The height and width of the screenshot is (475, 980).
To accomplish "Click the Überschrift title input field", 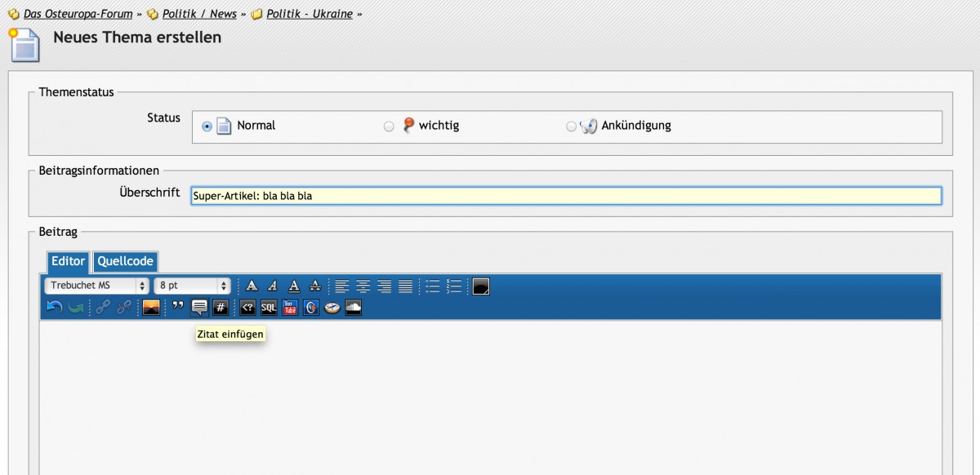I will 566,196.
